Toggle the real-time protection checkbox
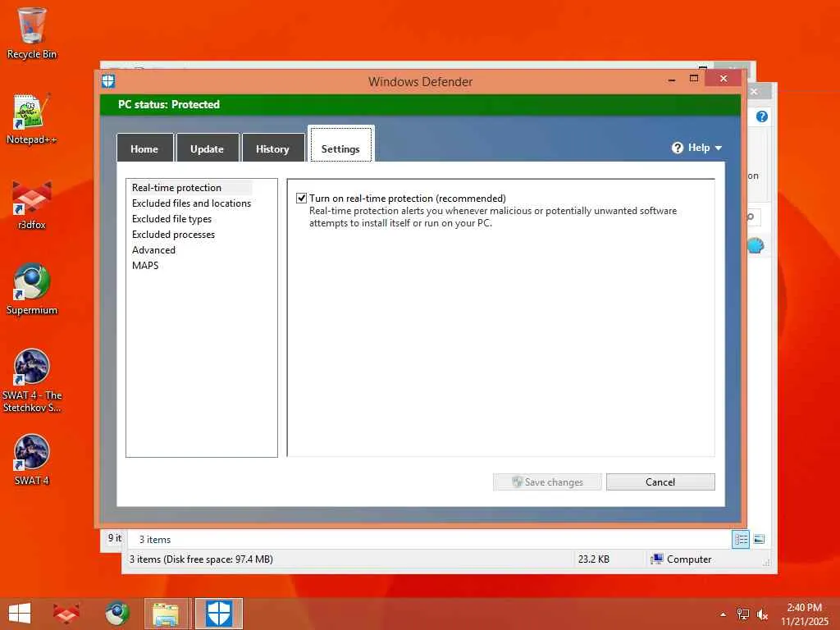This screenshot has height=630, width=840. pos(302,199)
